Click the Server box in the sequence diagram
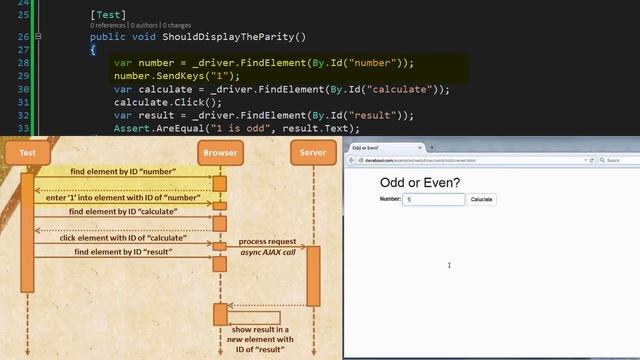The width and height of the screenshot is (640, 360). point(313,152)
